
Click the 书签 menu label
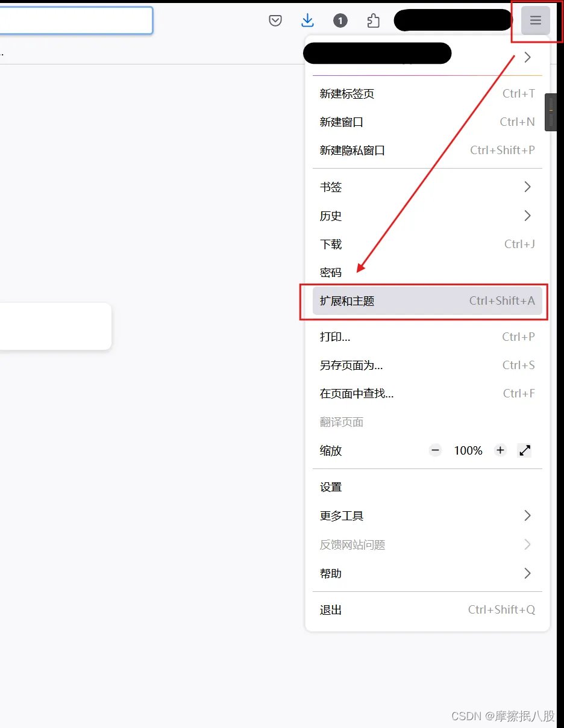pos(331,187)
